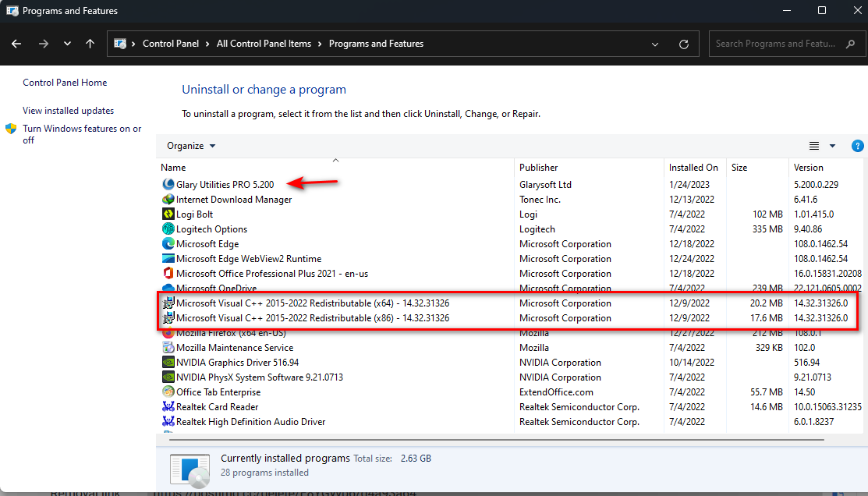Screen dimensions: 868x496
Task: Select the Glary Utilities PRO 5.200 entry
Action: pos(225,184)
